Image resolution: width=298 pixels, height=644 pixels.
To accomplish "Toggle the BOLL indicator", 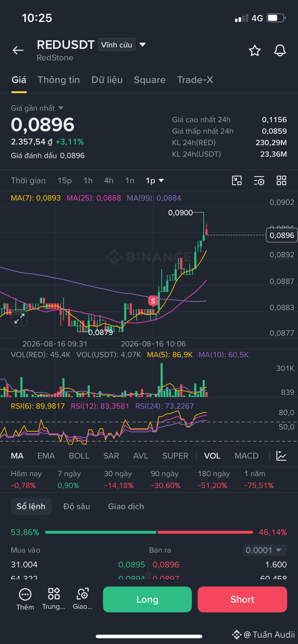I will (79, 456).
